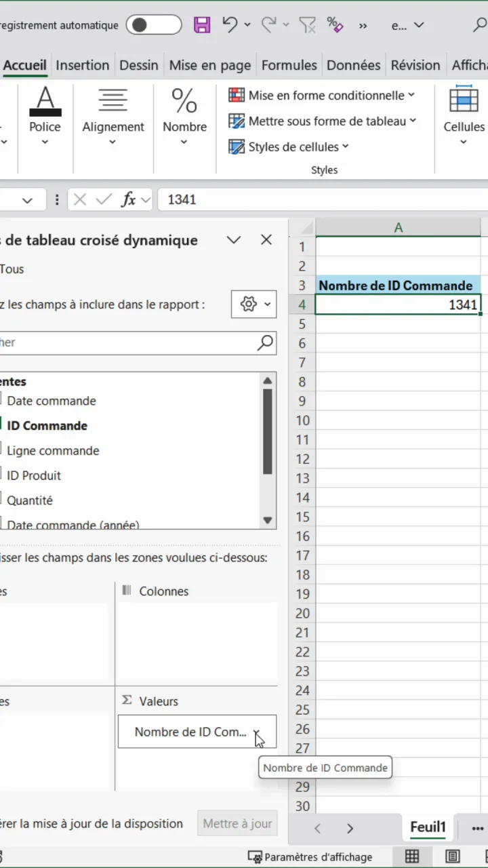488x868 pixels.
Task: Click the field list scroll down arrow
Action: (x=268, y=521)
